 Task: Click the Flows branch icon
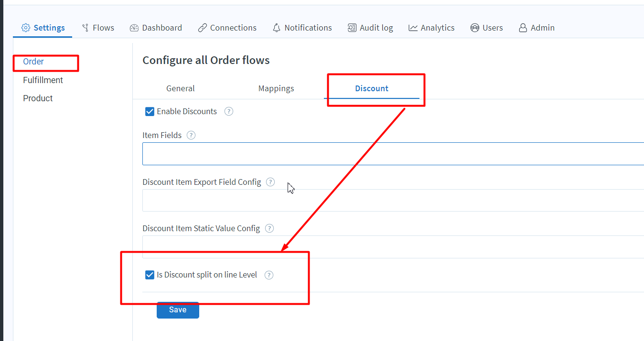click(86, 28)
